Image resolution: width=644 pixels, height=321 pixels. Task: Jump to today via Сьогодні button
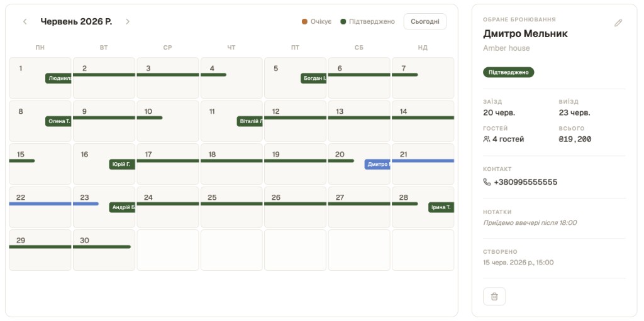coord(425,21)
